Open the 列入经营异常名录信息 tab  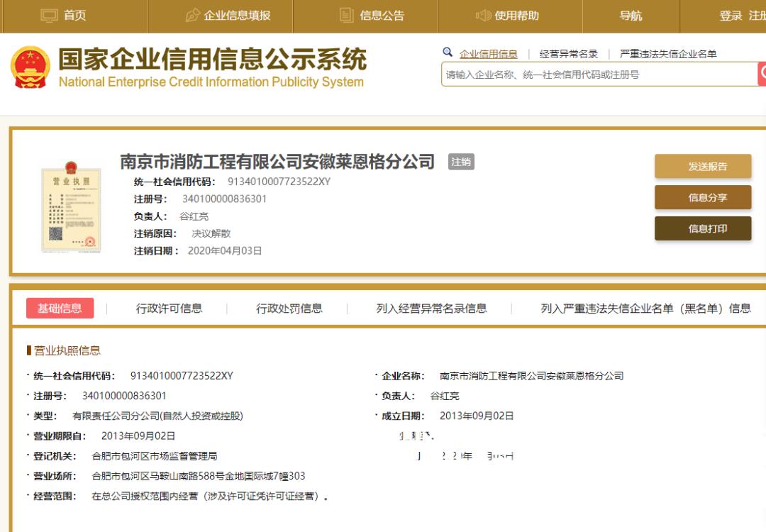click(x=431, y=308)
